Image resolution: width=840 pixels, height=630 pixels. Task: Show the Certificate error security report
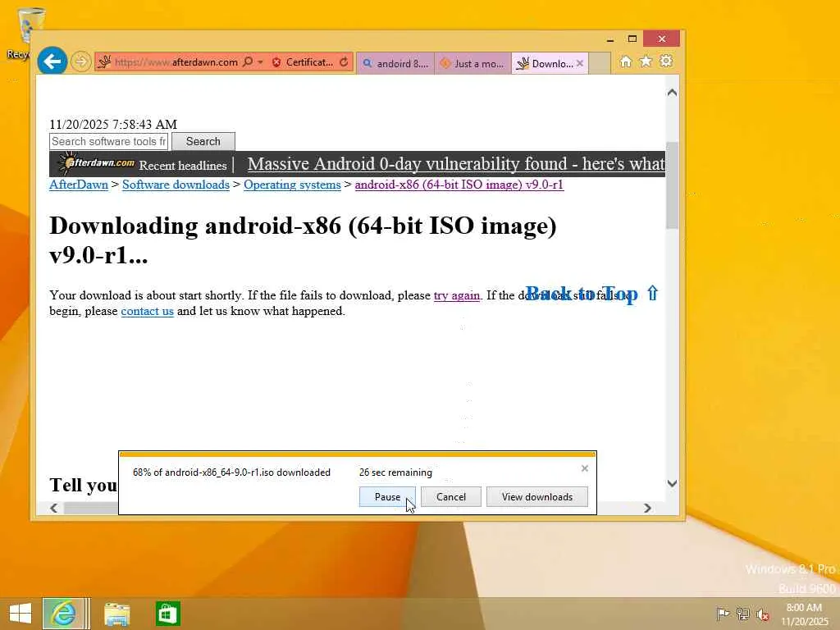click(x=302, y=62)
